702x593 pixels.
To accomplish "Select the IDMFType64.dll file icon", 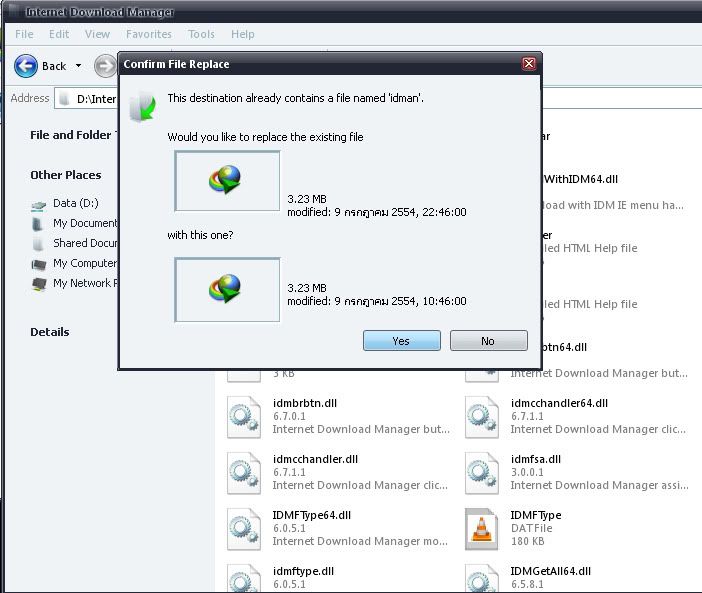I will tap(244, 529).
